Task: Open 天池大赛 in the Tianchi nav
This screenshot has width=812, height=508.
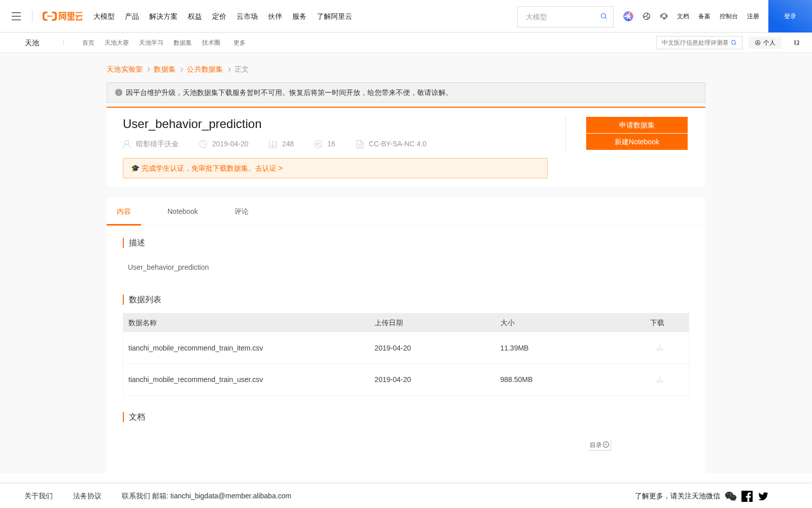Action: tap(117, 43)
